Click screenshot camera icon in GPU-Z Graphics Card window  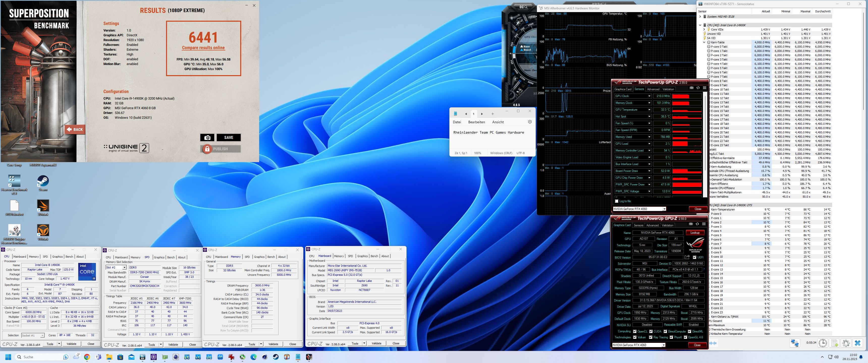point(691,224)
